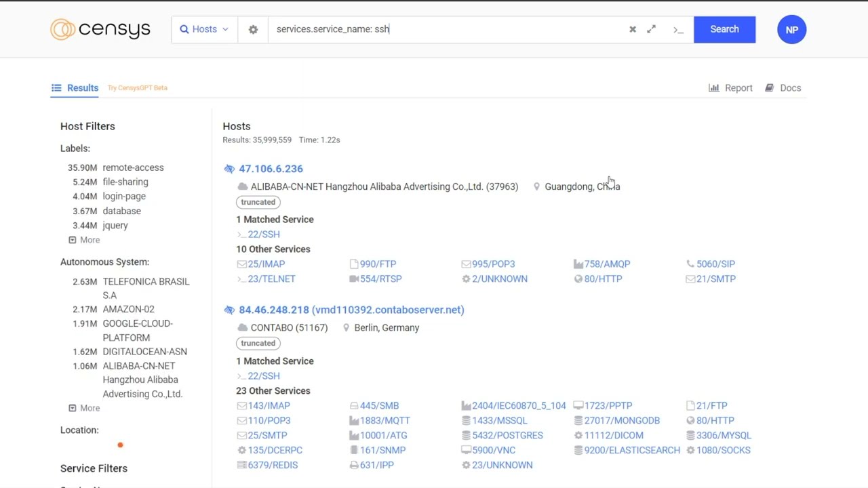868x488 pixels.
Task: Open 1080/SOCKS service
Action: [x=718, y=450]
